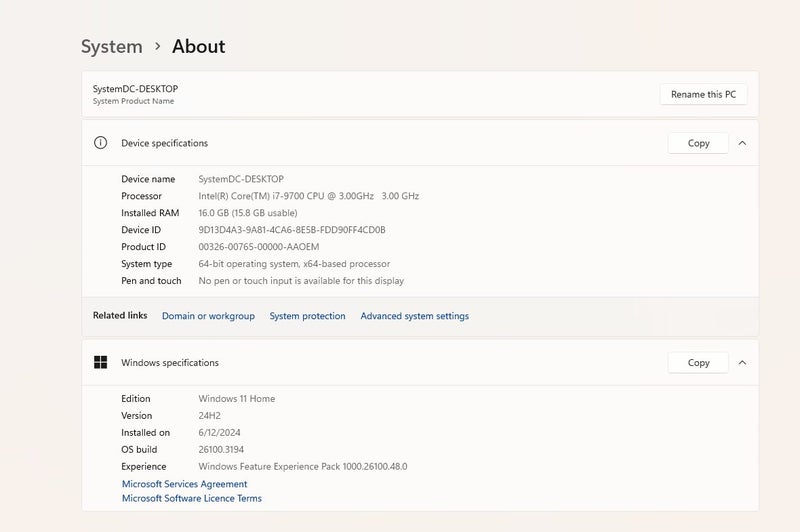Open Advanced system settings

click(414, 316)
